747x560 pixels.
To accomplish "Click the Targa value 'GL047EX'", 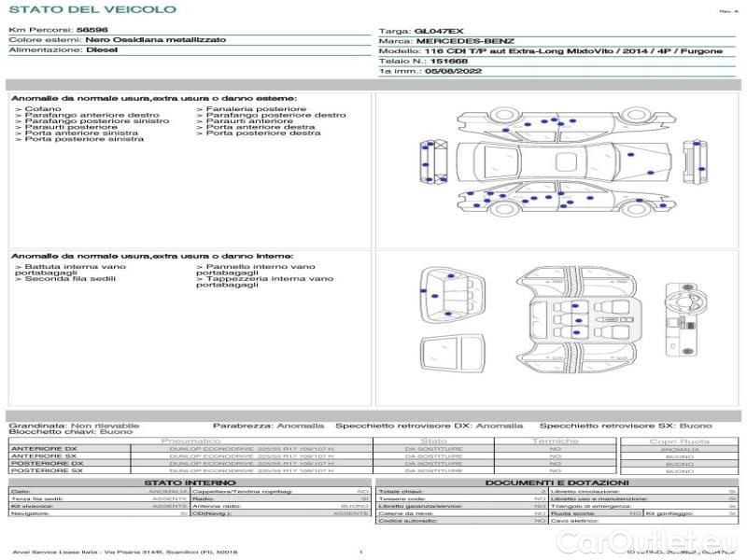I will (438, 31).
